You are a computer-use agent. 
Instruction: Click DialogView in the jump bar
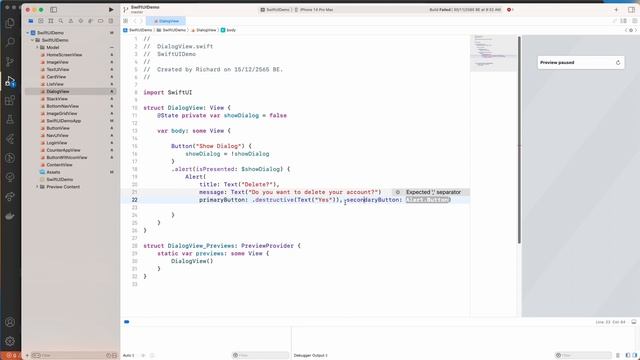pyautogui.click(x=204, y=30)
